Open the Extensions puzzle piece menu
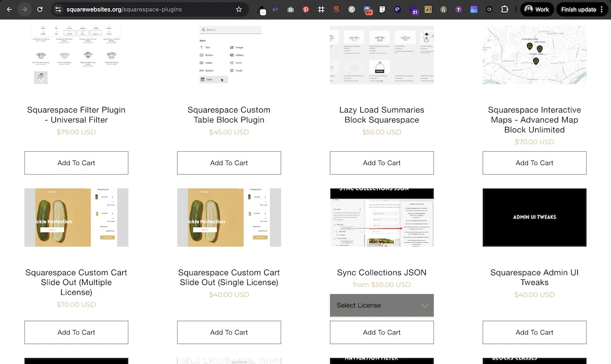Image resolution: width=611 pixels, height=364 pixels. [505, 9]
